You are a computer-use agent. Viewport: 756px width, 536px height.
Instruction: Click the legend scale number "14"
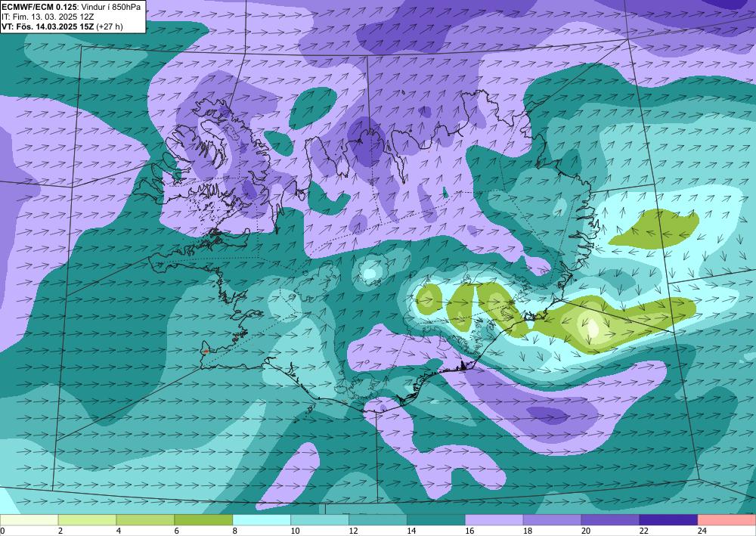(411, 531)
